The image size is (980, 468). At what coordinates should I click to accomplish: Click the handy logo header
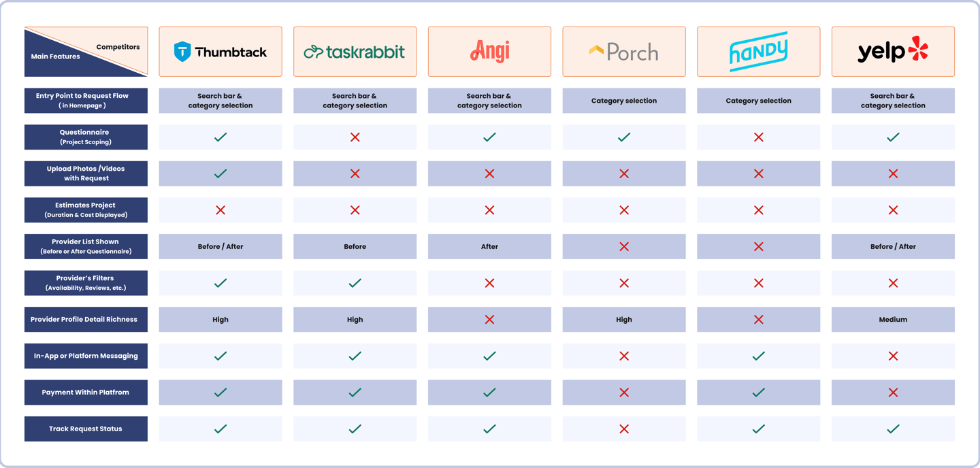(x=758, y=52)
